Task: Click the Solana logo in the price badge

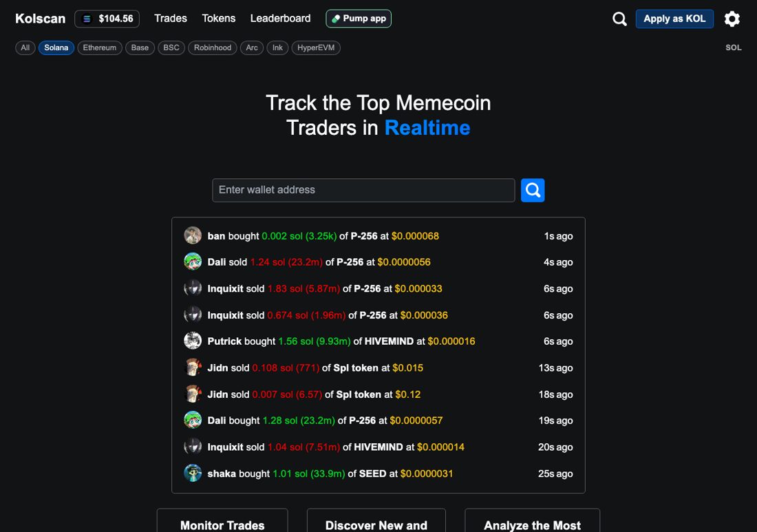Action: (87, 19)
